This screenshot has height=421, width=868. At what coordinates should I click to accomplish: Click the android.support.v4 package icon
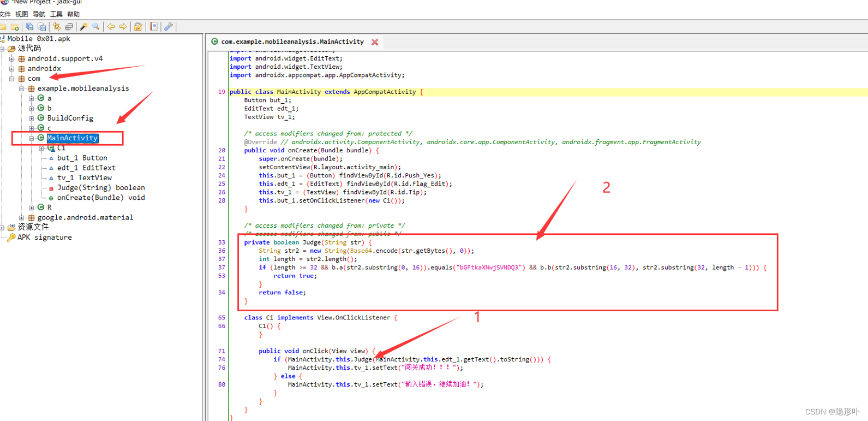pyautogui.click(x=21, y=59)
